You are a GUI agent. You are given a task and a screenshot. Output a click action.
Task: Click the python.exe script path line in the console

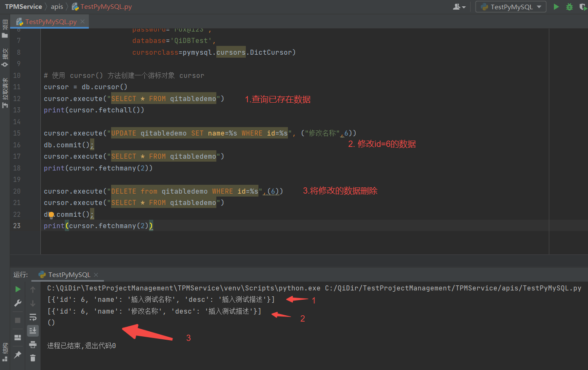click(x=314, y=288)
